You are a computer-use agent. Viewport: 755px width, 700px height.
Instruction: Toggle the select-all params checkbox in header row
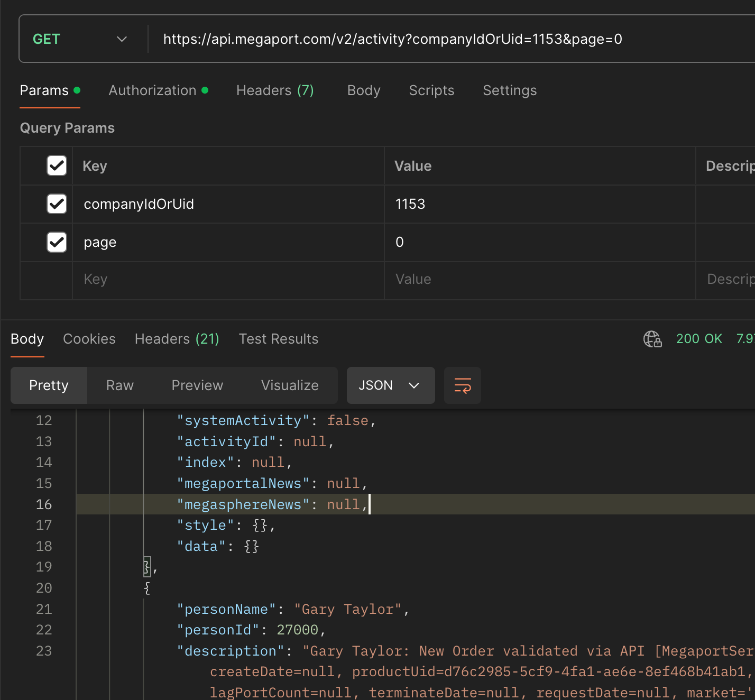point(57,165)
